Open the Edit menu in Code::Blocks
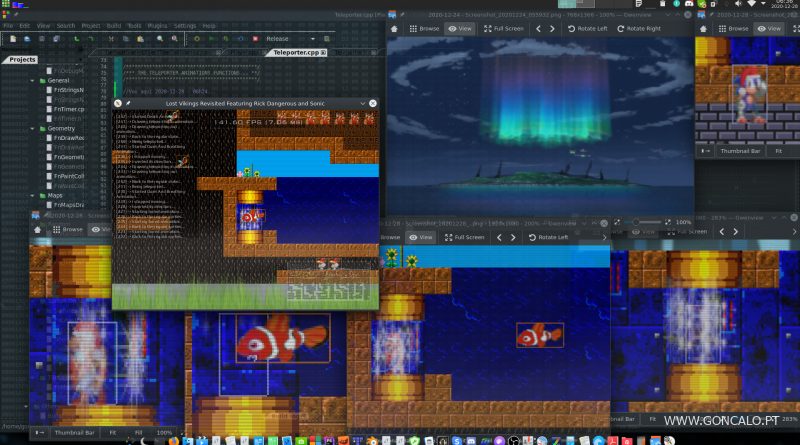 [24, 26]
